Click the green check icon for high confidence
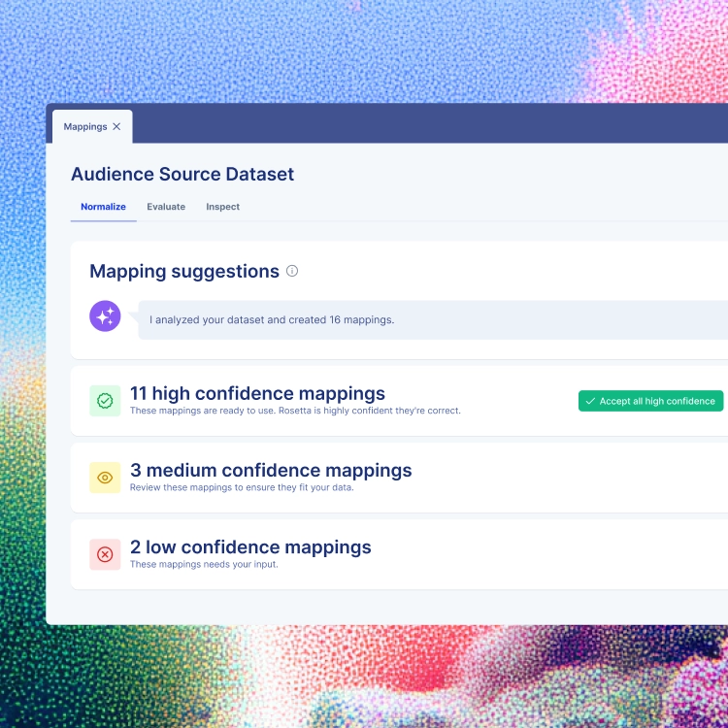The height and width of the screenshot is (728, 728). click(105, 401)
